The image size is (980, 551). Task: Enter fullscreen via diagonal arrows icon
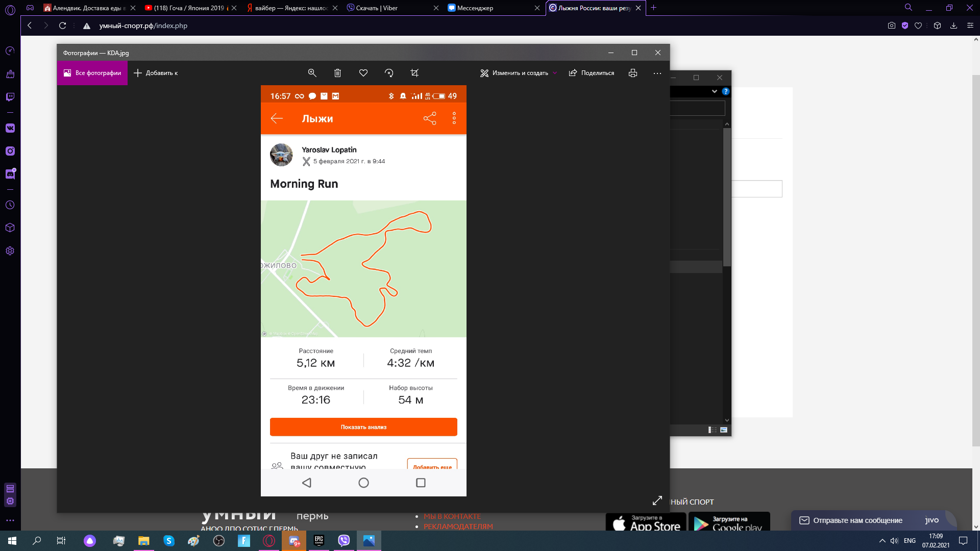click(657, 500)
